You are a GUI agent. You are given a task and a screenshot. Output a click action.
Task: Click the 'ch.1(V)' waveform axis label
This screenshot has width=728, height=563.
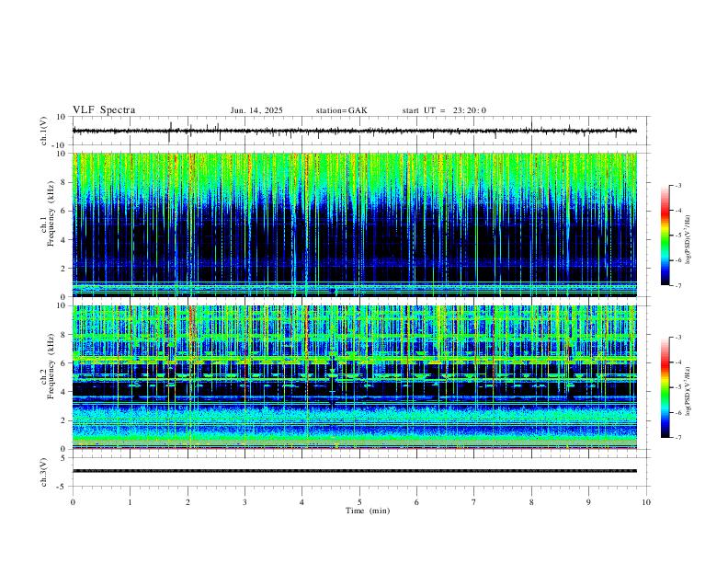(44, 131)
